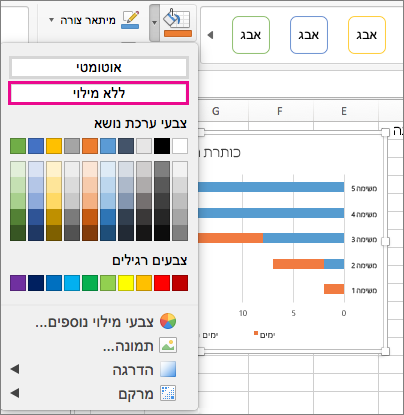Open the Shape Fill dropdown arrow
The image size is (404, 415).
point(154,23)
